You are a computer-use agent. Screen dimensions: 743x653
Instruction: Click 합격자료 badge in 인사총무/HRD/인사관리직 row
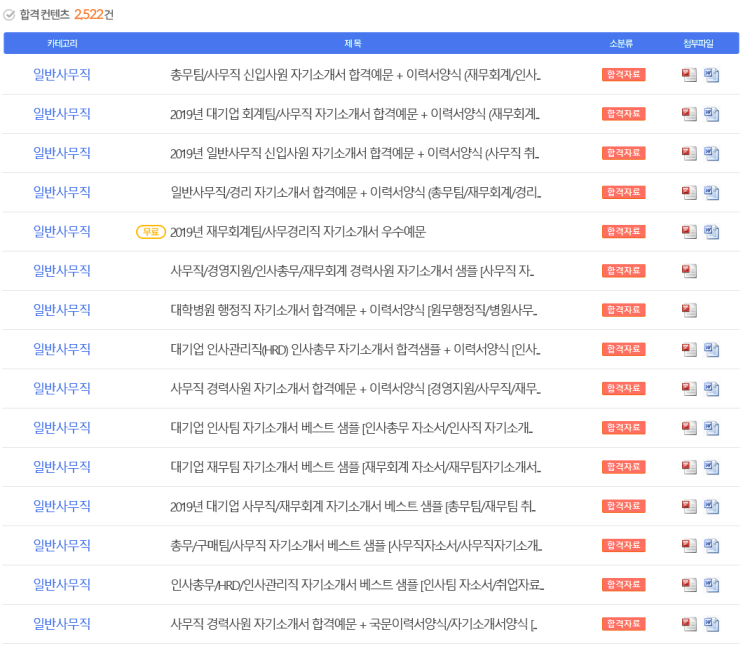[x=624, y=585]
